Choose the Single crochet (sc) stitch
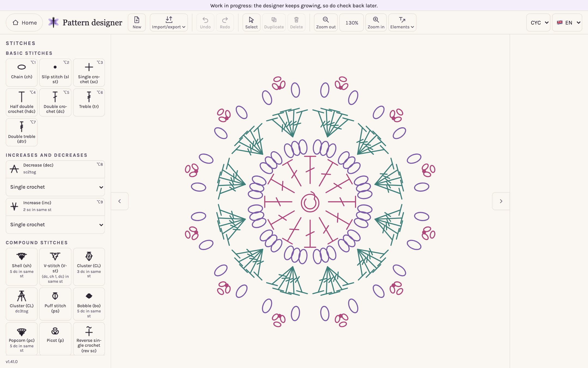Image resolution: width=588 pixels, height=368 pixels. 89,73
